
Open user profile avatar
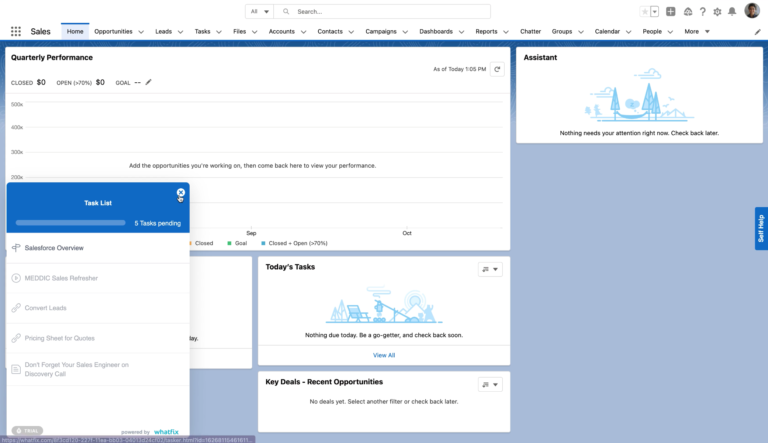click(752, 11)
